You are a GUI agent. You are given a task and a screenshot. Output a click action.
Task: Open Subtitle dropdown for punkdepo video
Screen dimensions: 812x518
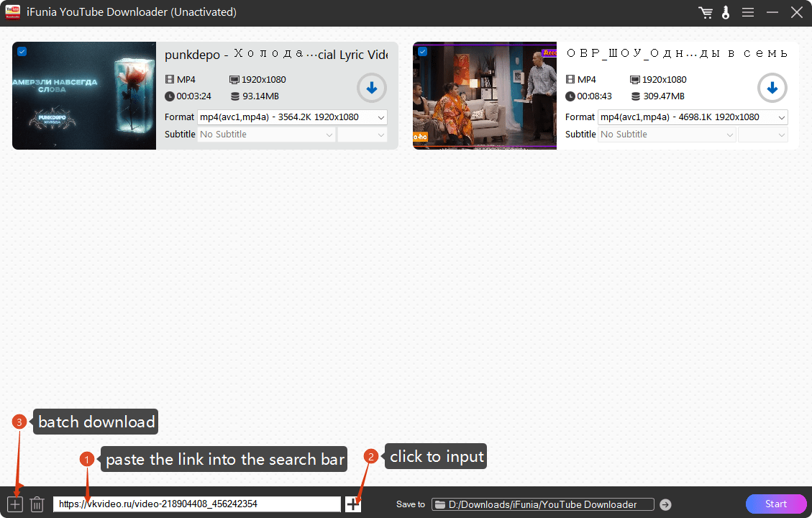(x=267, y=135)
